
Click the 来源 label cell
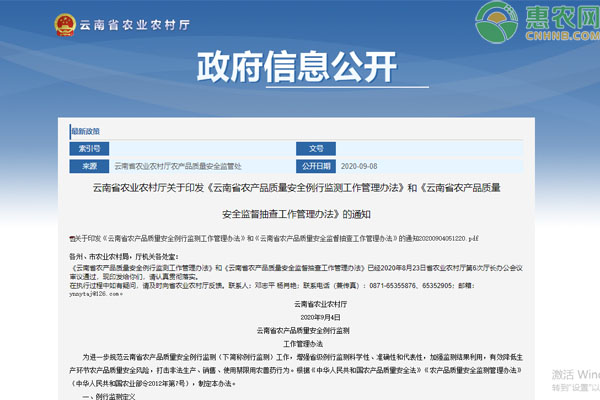coord(89,166)
